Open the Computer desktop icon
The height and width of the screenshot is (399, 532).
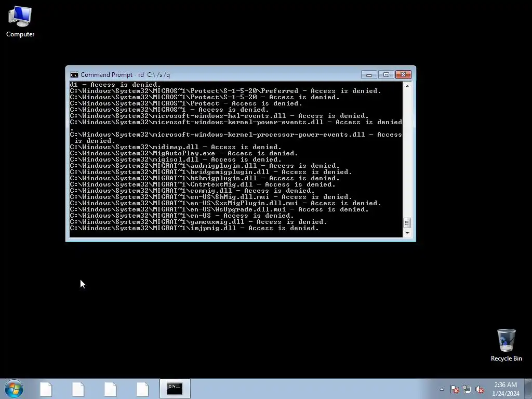[x=20, y=22]
